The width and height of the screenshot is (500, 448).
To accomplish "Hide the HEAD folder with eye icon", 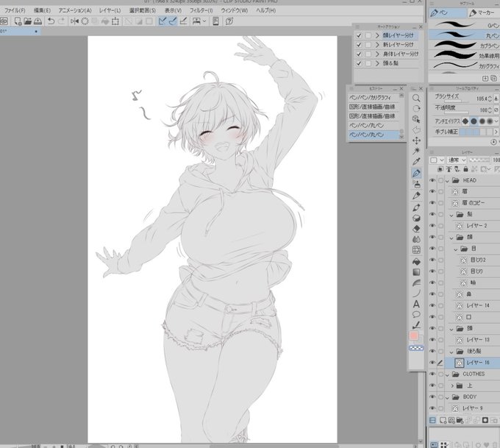I will [x=432, y=180].
